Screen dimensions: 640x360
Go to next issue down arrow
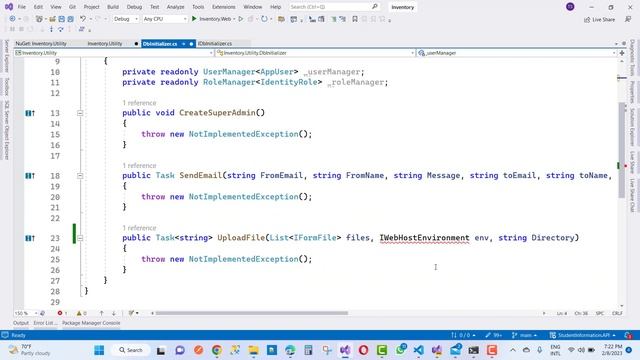pyautogui.click(x=113, y=313)
